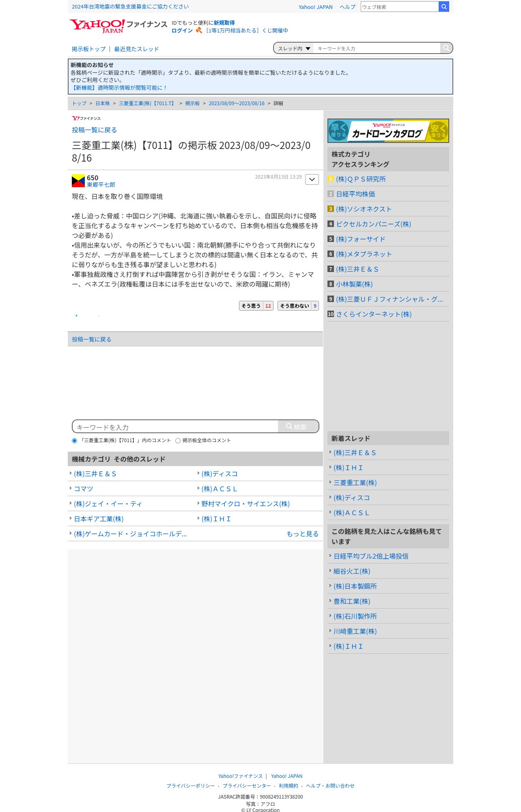Open (株)石川製作所 related stock
Image resolution: width=521 pixels, height=812 pixels.
[355, 616]
